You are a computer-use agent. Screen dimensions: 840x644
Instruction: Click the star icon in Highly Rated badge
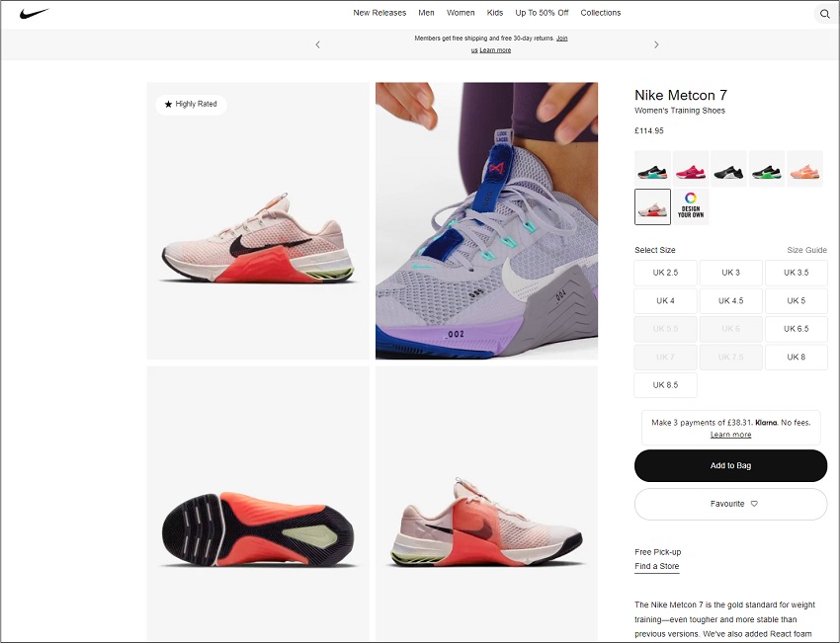(x=168, y=105)
